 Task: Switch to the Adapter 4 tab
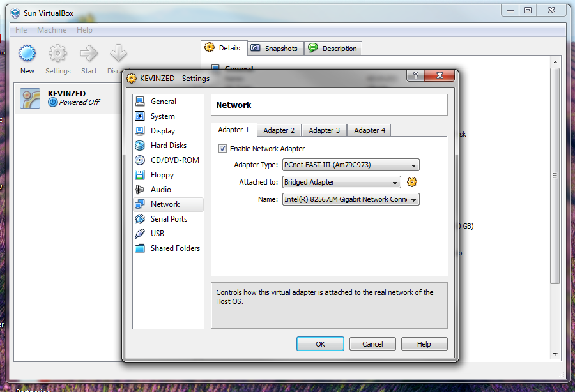(369, 130)
